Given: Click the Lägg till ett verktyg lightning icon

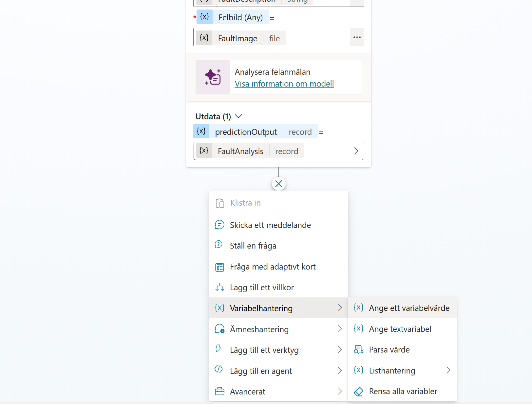Looking at the screenshot, I should [x=218, y=348].
